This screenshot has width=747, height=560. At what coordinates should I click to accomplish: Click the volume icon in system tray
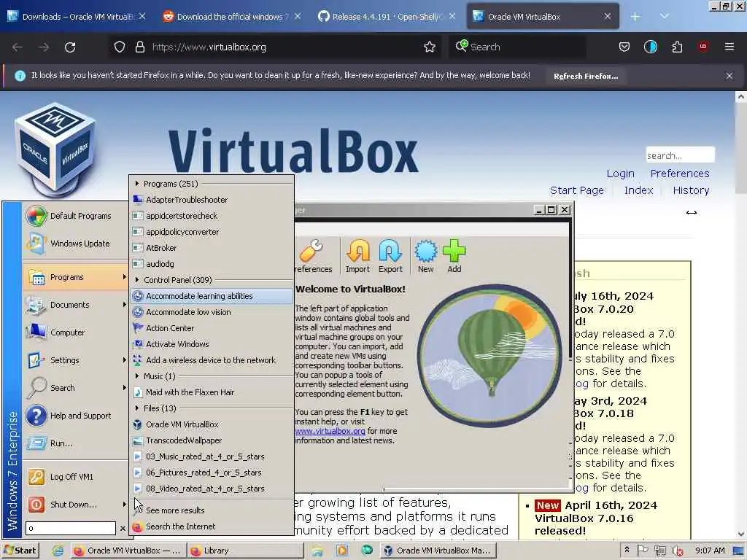677,551
